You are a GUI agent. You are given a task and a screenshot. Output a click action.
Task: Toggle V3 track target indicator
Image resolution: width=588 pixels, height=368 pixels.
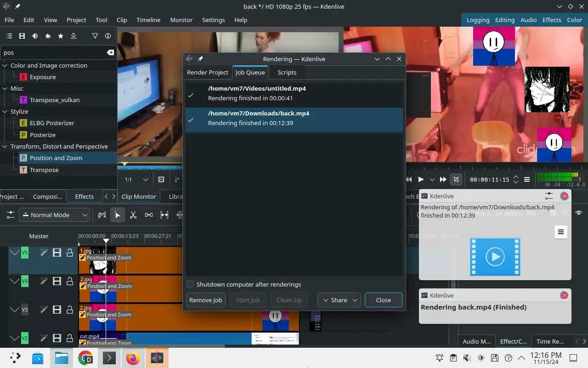pyautogui.click(x=25, y=310)
